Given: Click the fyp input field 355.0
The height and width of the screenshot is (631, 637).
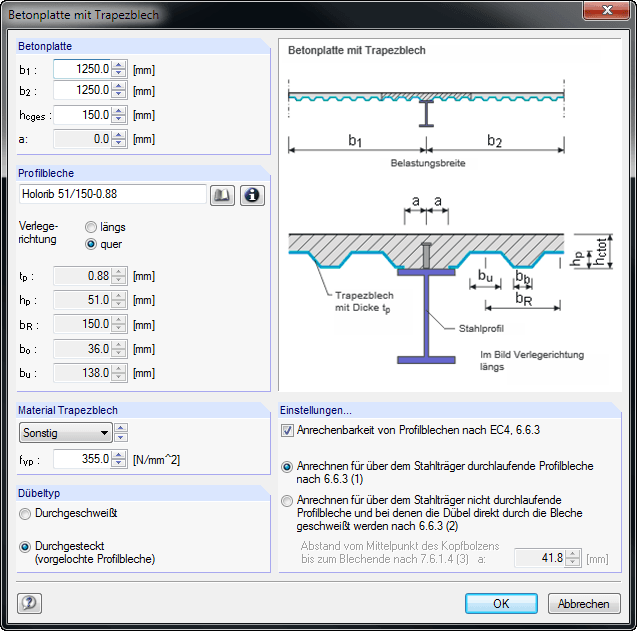Looking at the screenshot, I should (82, 459).
